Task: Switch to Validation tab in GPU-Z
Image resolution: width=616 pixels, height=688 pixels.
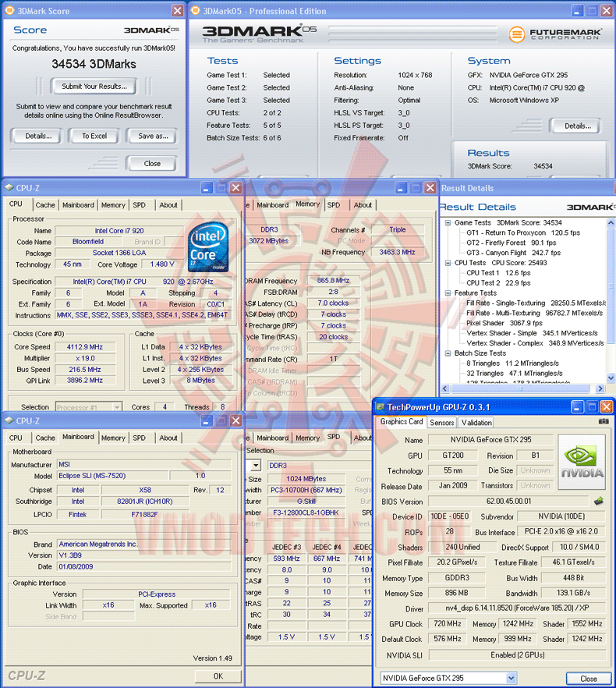Action: click(x=476, y=423)
